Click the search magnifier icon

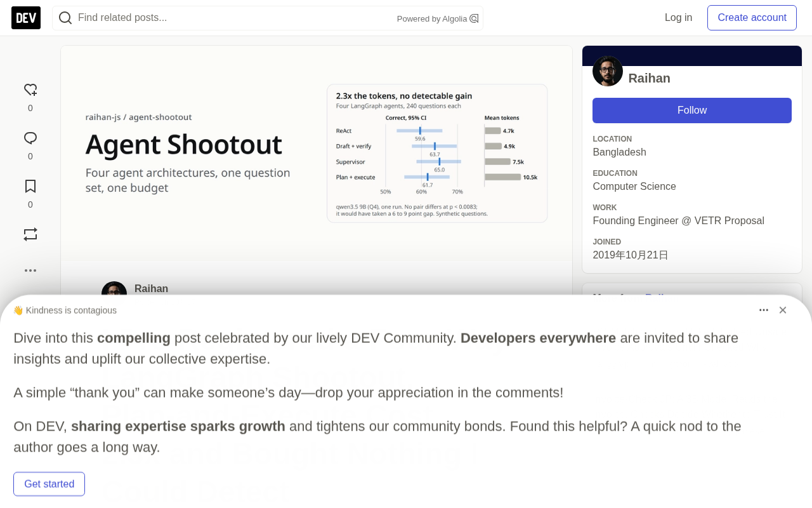tap(65, 18)
